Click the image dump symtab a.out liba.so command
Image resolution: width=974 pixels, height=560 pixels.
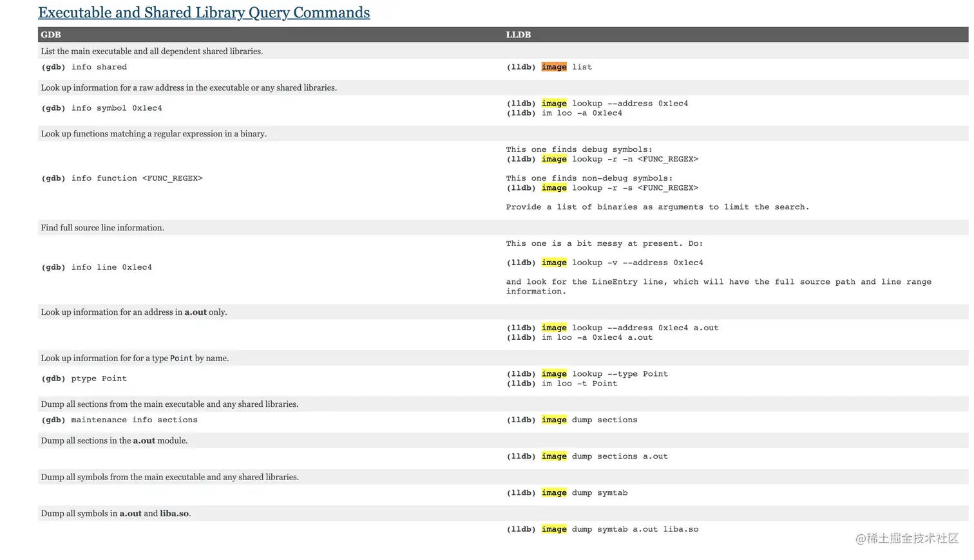point(602,529)
